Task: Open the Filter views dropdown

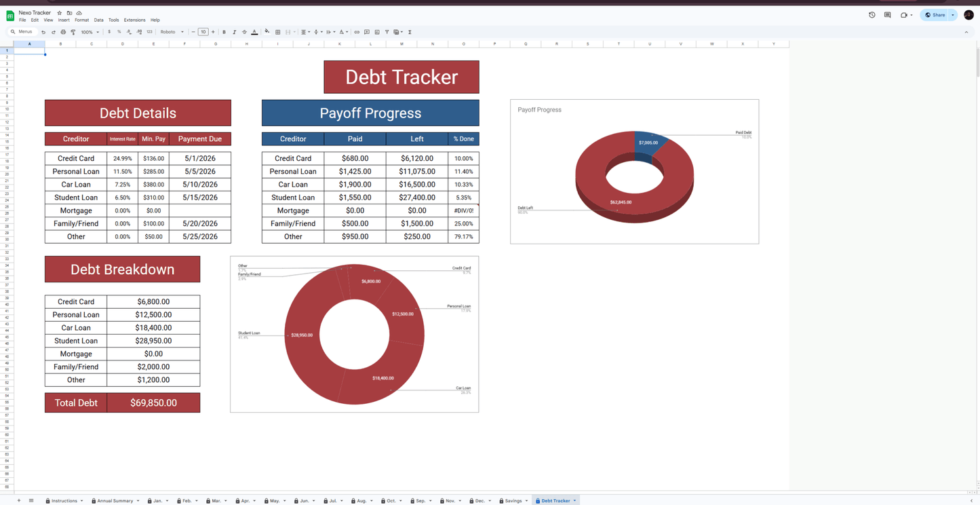Action: pos(398,32)
